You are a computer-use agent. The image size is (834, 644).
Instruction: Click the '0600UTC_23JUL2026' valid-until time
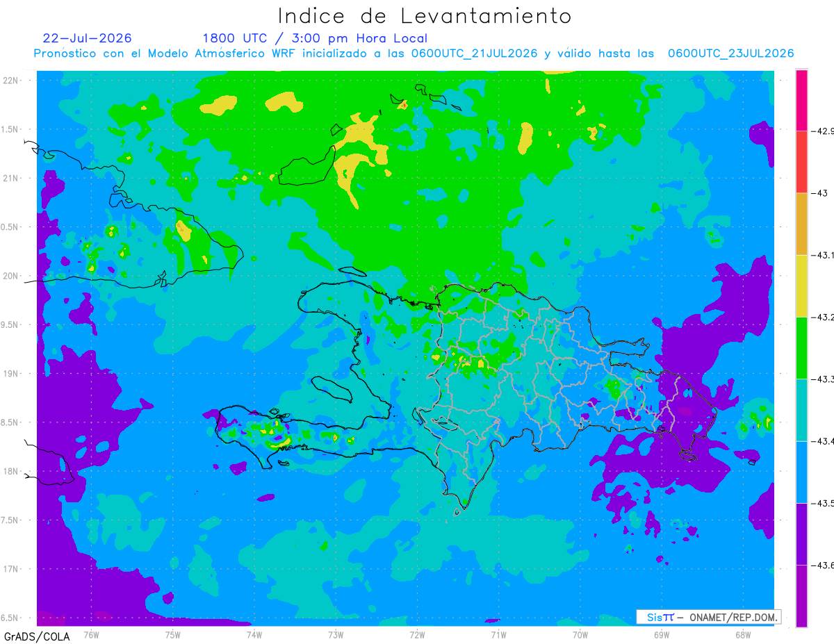pos(731,53)
